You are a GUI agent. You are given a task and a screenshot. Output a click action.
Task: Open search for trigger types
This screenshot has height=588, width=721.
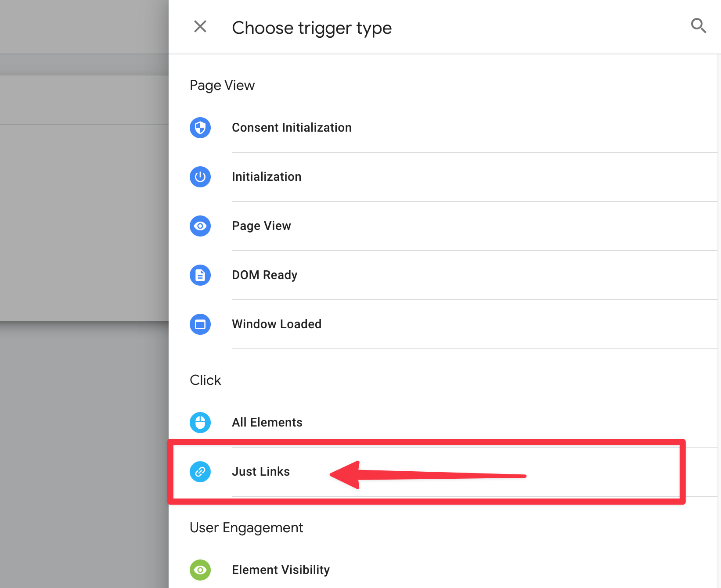[698, 26]
